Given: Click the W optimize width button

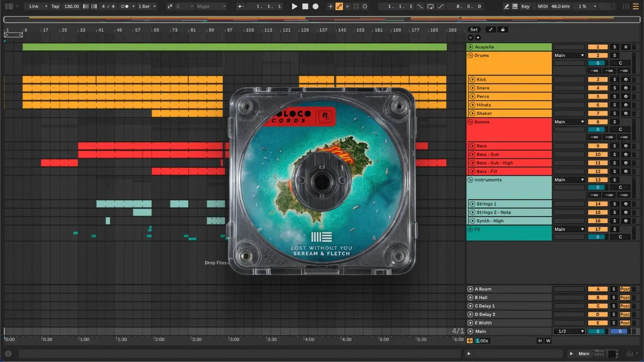Looking at the screenshot, I should pyautogui.click(x=548, y=341).
